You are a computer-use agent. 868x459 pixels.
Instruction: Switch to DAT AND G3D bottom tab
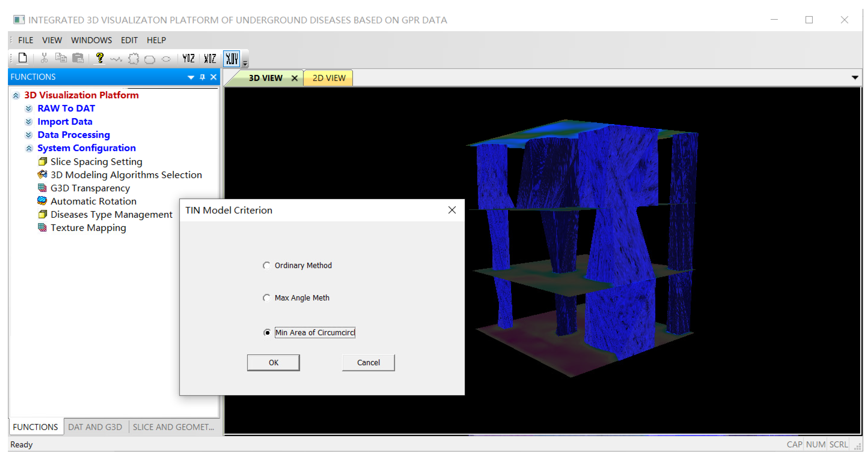[x=95, y=427]
